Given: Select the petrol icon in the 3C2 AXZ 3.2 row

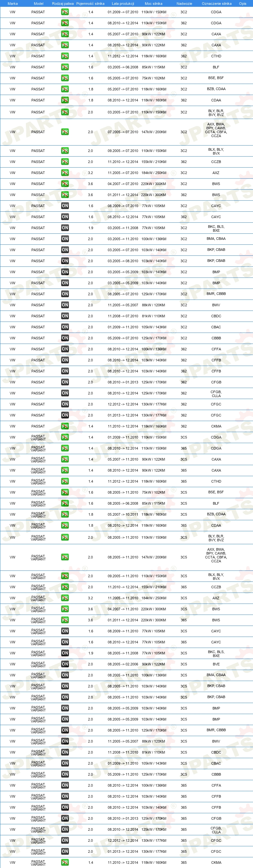Looking at the screenshot, I should point(65,172).
